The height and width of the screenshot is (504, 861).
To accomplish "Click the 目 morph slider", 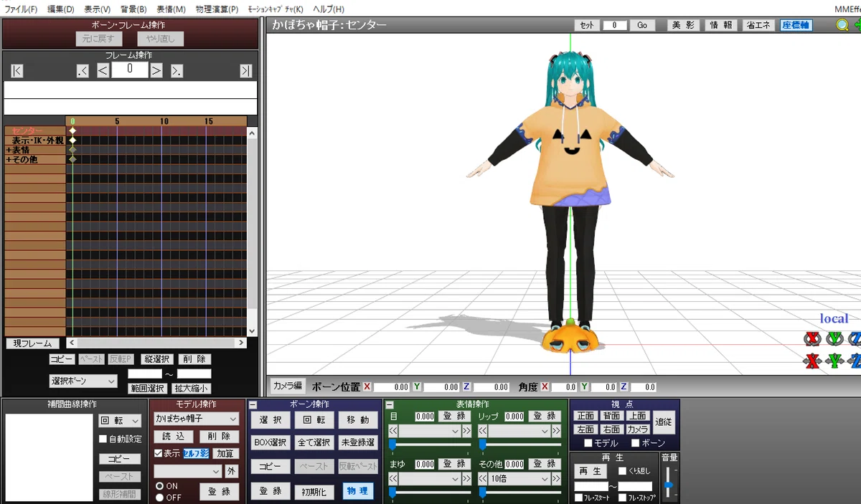I will (430, 445).
